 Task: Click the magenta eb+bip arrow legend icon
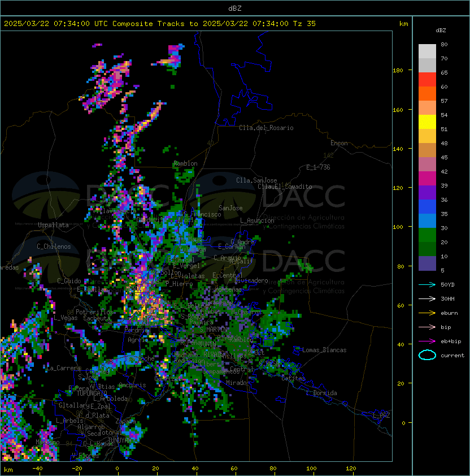click(427, 341)
